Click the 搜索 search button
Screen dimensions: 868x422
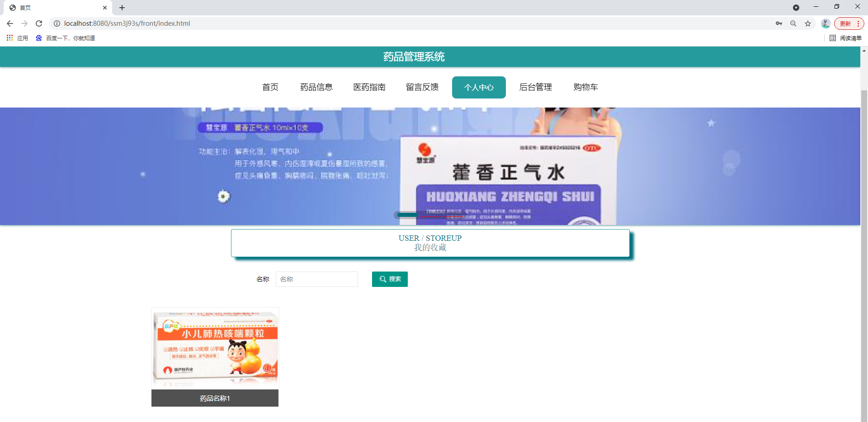point(390,279)
